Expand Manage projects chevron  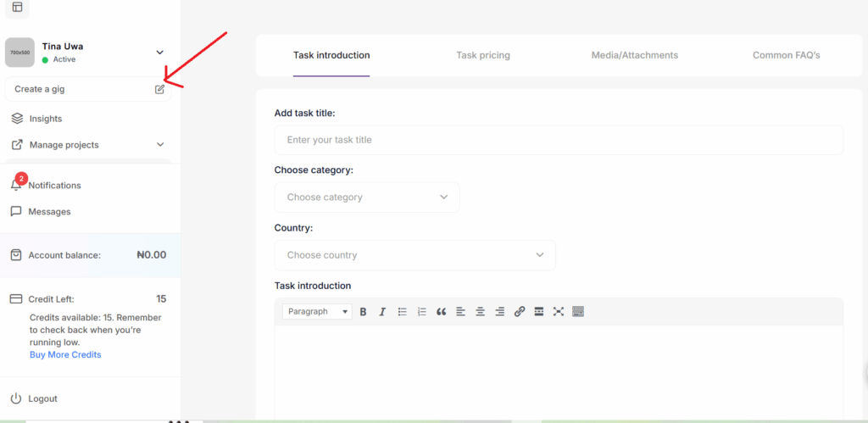tap(160, 144)
